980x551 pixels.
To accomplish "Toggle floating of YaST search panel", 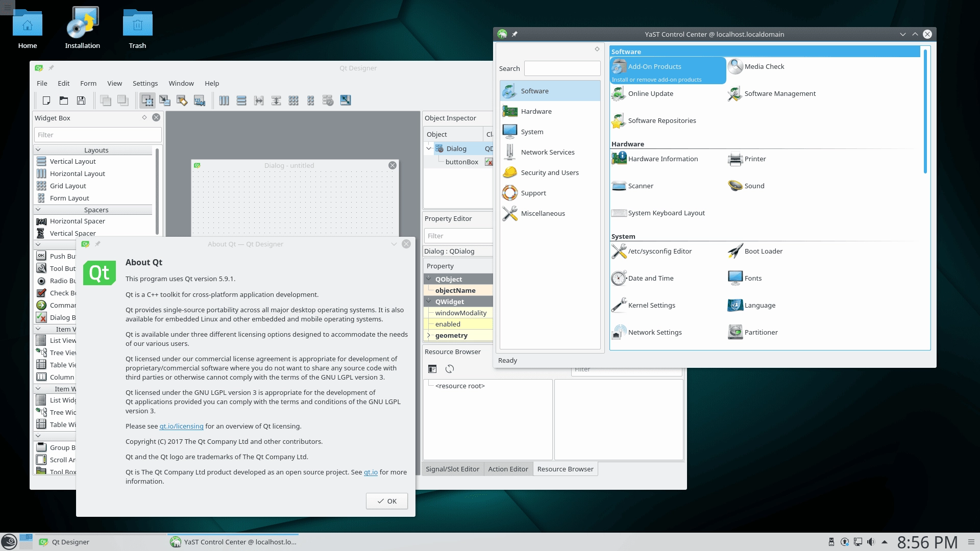I will click(597, 49).
